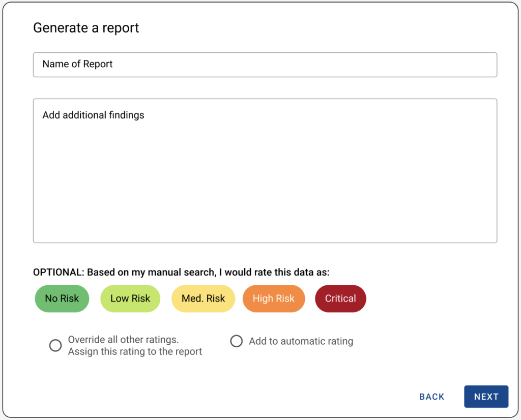Choose the Low Risk rating chip
521x420 pixels.
(x=130, y=298)
